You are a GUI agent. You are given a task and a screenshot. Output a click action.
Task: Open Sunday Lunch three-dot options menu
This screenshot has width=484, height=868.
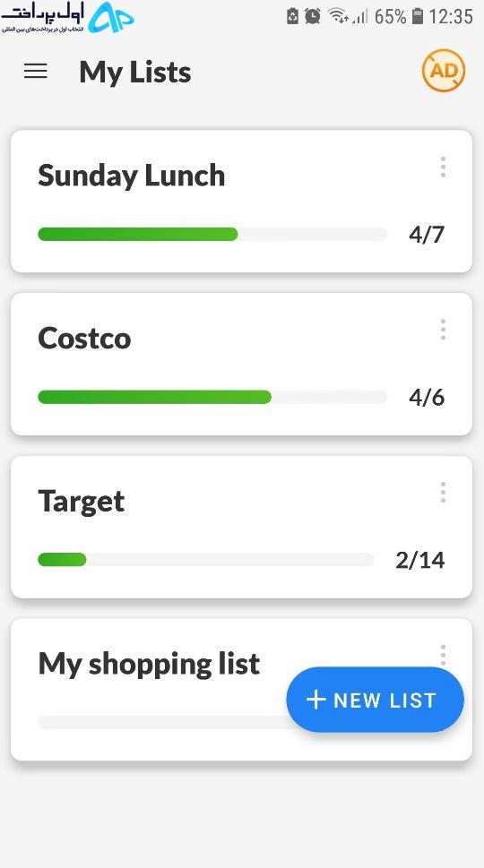443,167
